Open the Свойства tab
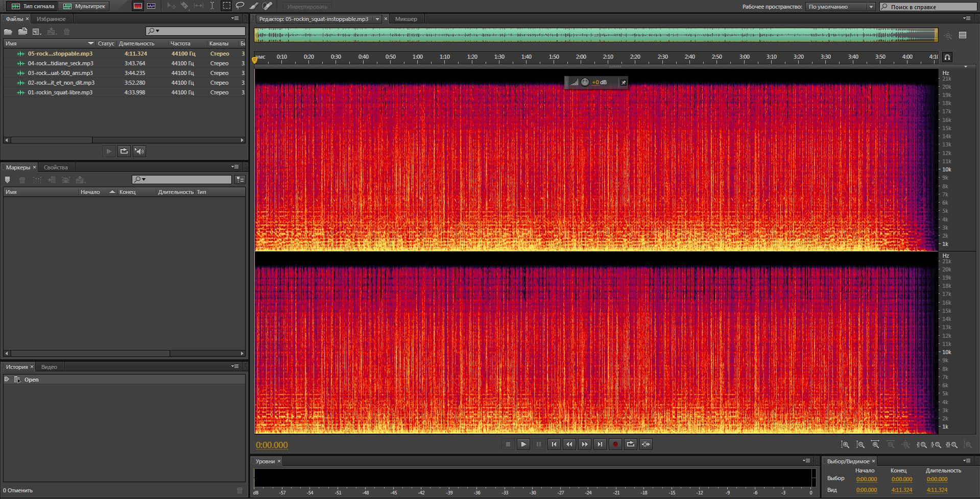The width and height of the screenshot is (980, 499). pyautogui.click(x=56, y=167)
